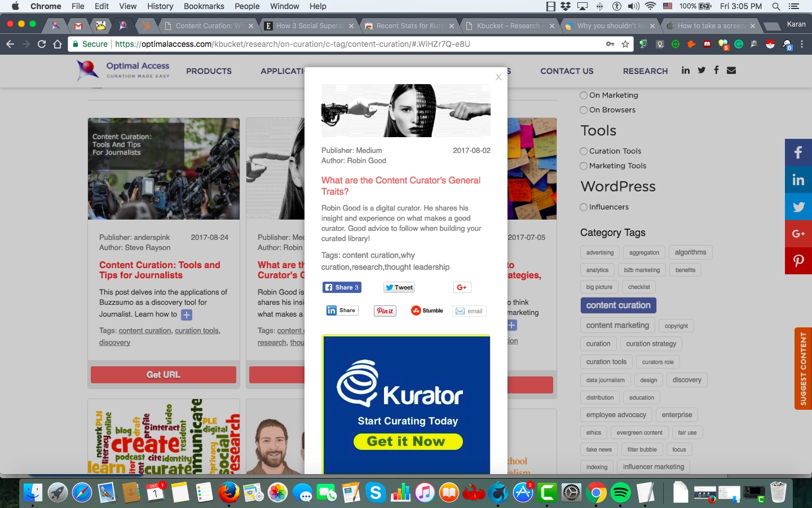Click the LinkedIn button on the side share bar

coord(798,179)
